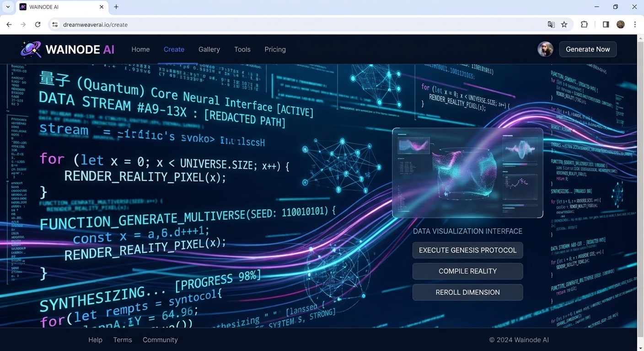Click the Generate Now button
This screenshot has height=351, width=644.
[588, 49]
